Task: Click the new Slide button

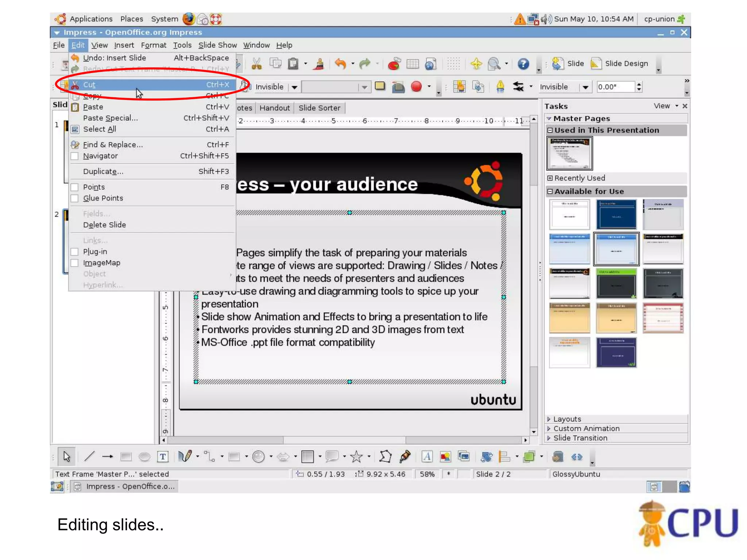Action: point(568,64)
